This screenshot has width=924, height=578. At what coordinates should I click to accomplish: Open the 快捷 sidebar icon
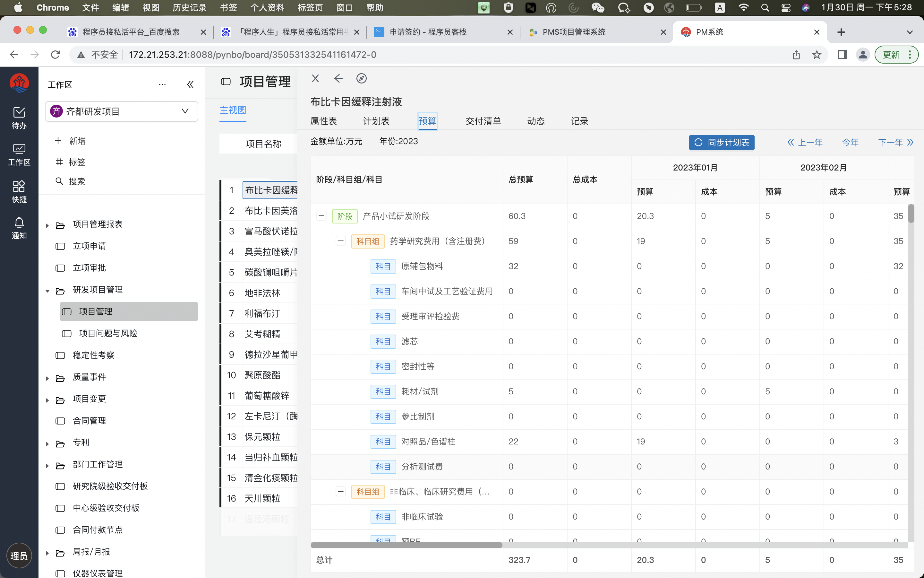click(x=19, y=192)
